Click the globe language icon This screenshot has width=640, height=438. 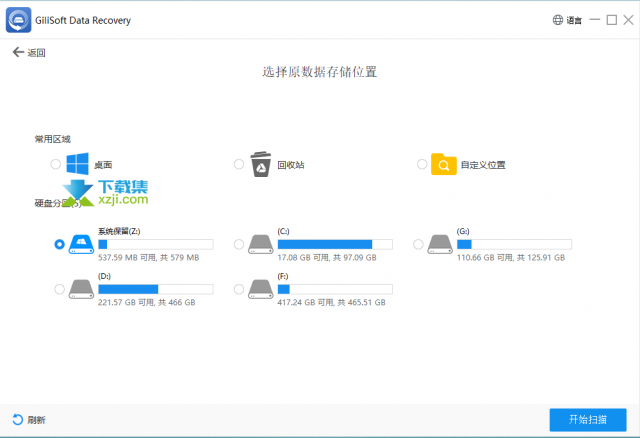[558, 20]
